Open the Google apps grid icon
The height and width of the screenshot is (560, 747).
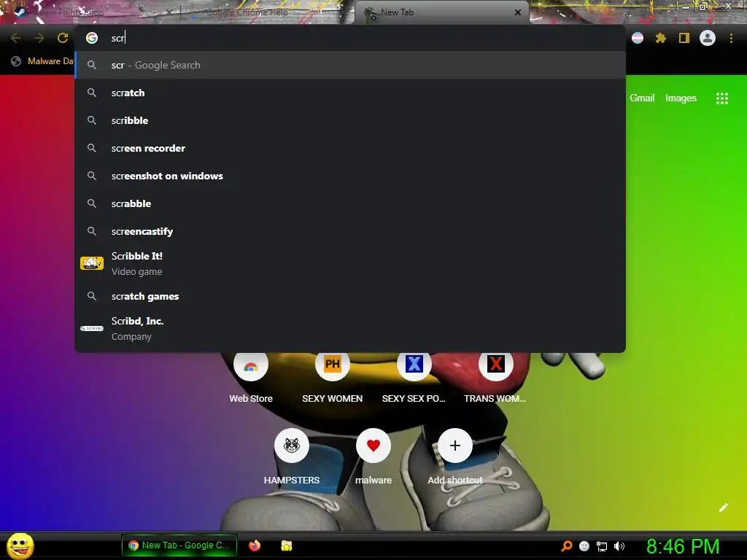pos(722,98)
